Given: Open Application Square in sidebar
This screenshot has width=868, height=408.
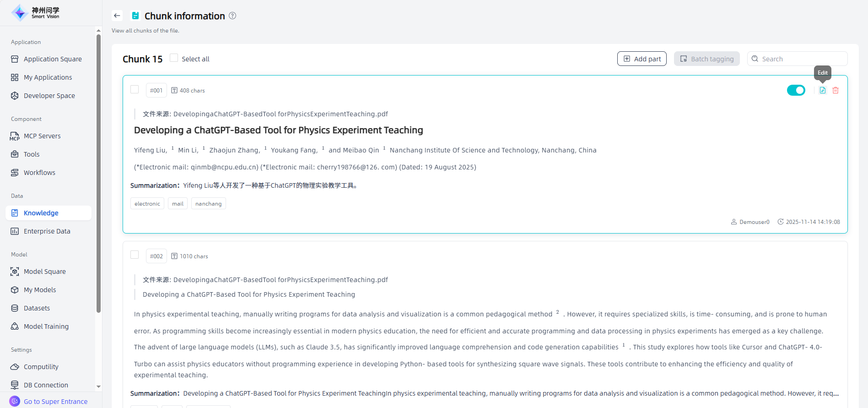Looking at the screenshot, I should click(53, 59).
